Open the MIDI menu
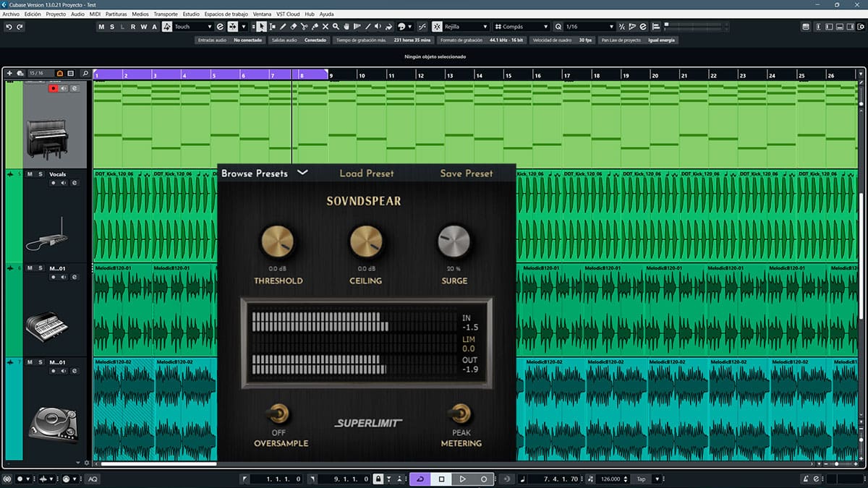The width and height of the screenshot is (868, 488). (x=95, y=14)
